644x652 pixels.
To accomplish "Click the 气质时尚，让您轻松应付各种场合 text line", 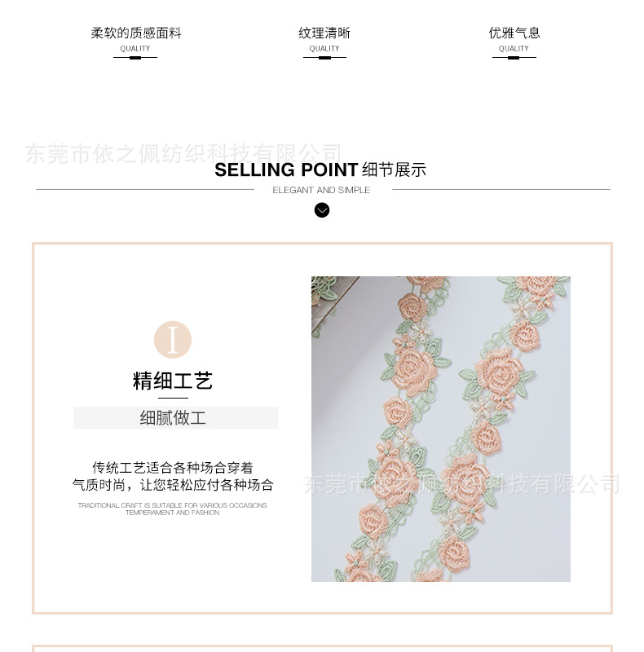I will pyautogui.click(x=173, y=485).
